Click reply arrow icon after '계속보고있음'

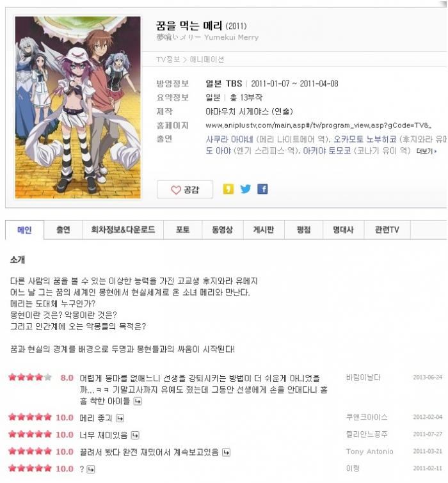point(226,452)
